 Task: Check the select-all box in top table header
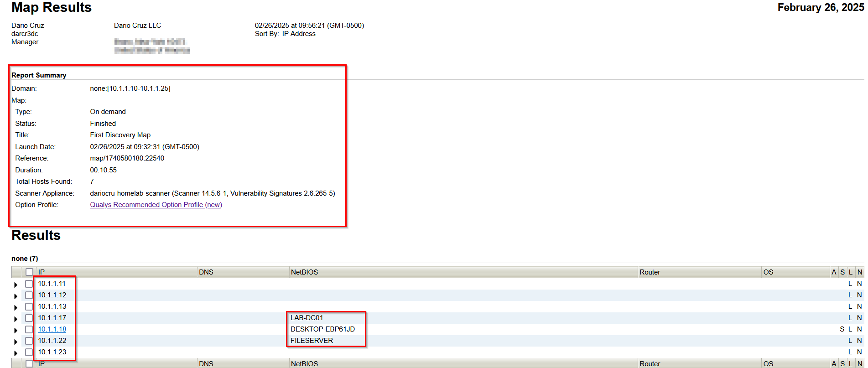[x=29, y=272]
